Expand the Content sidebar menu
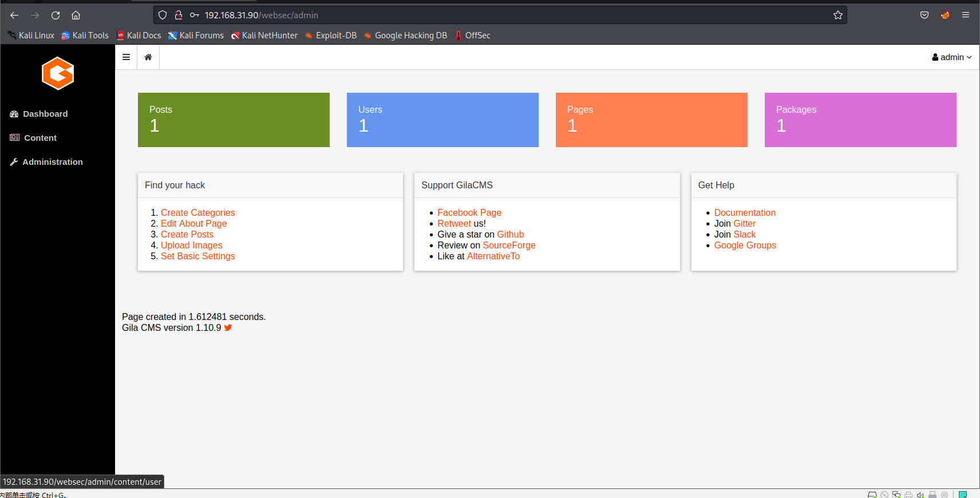This screenshot has width=980, height=498. 33,138
